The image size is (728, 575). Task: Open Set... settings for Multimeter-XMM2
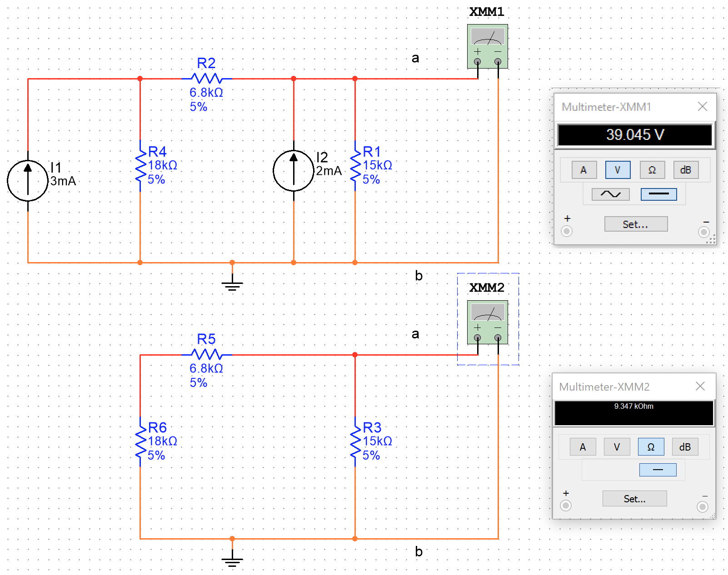634,499
